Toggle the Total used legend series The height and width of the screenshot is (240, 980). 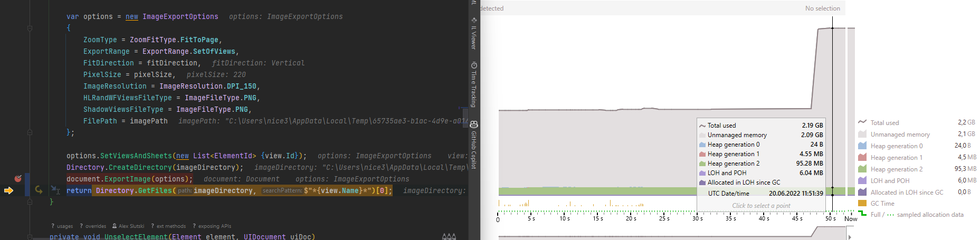click(x=917, y=122)
